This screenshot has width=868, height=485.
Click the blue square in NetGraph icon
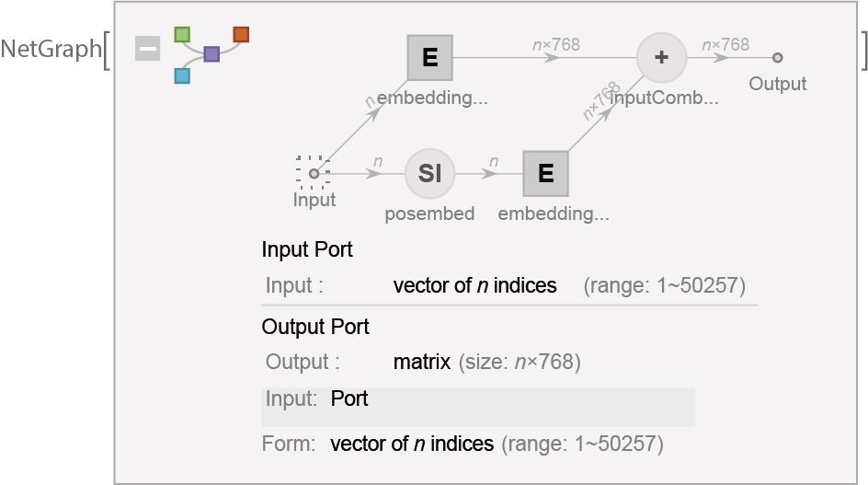(x=182, y=75)
